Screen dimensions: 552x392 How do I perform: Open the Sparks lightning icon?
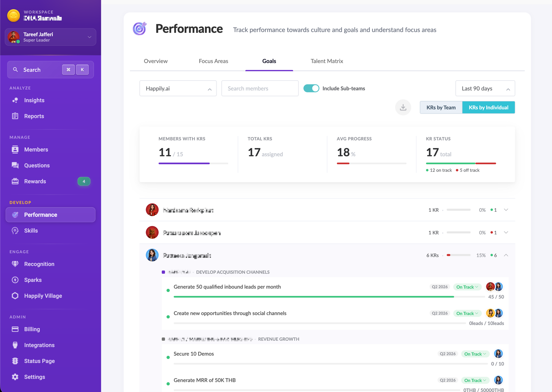click(15, 280)
